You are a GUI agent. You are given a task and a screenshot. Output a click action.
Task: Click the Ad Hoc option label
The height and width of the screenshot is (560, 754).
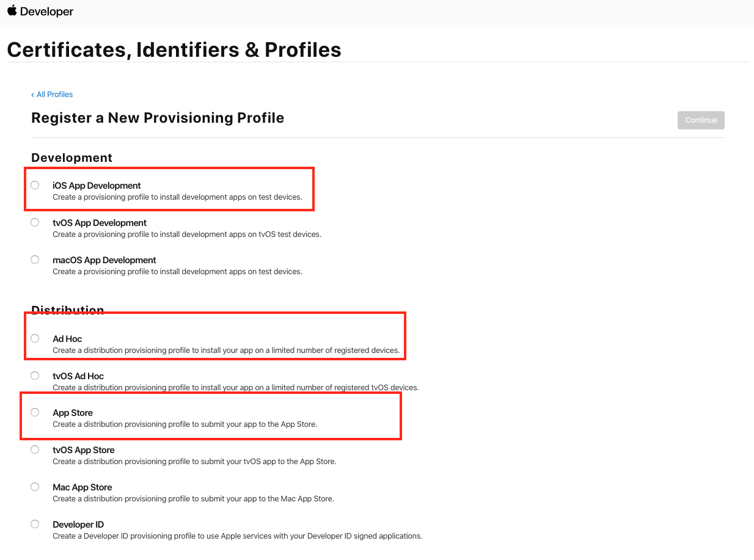point(67,339)
